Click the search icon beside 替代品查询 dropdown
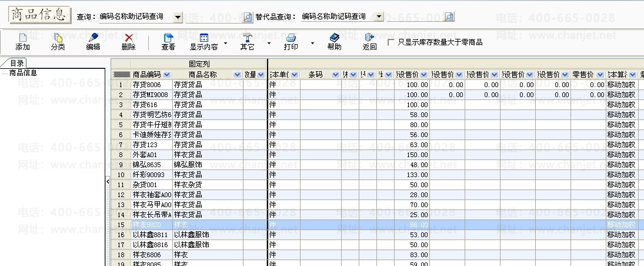Screen dimensions: 644x266 tap(449, 16)
